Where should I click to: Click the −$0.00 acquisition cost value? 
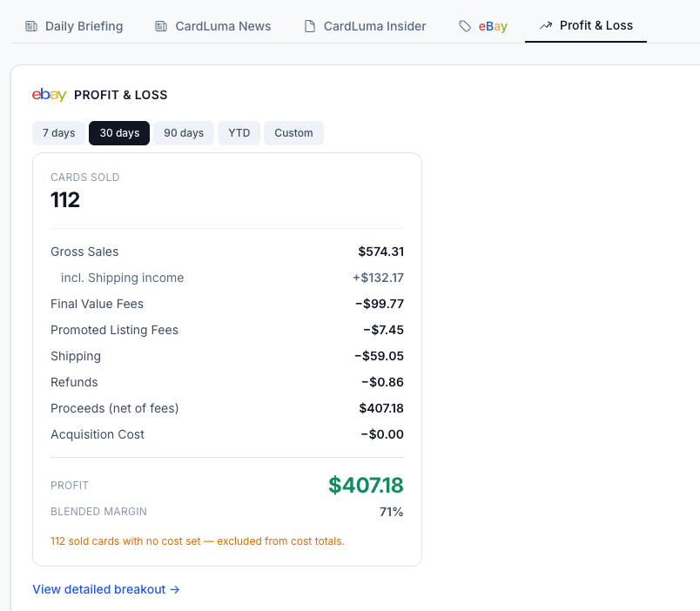tap(382, 434)
